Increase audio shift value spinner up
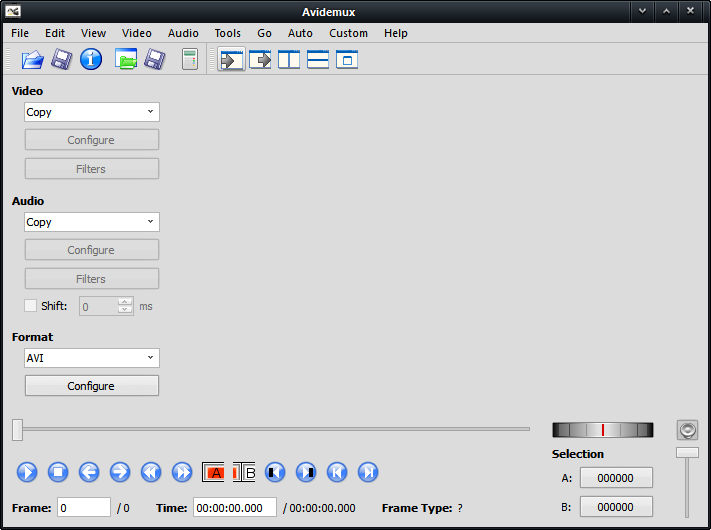 [x=125, y=302]
